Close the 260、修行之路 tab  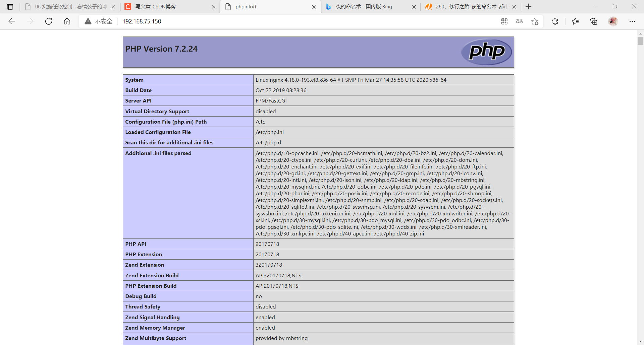coord(514,7)
